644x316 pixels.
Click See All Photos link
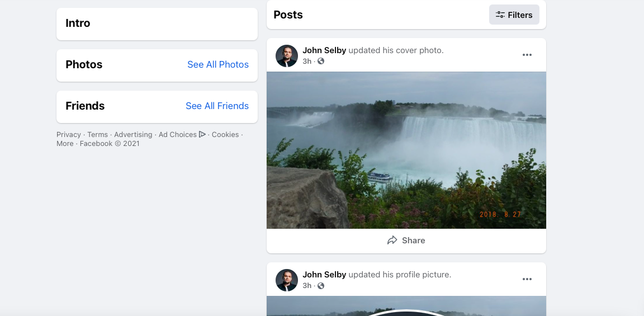(x=218, y=64)
